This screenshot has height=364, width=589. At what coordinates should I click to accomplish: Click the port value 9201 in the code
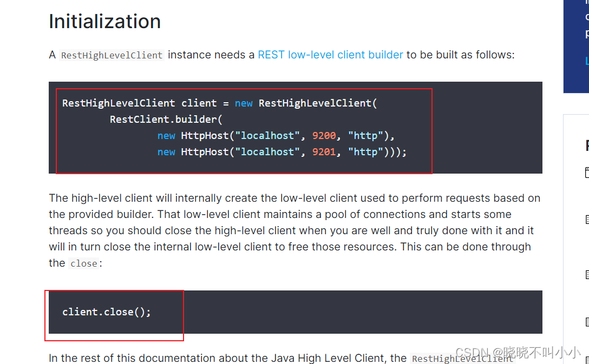click(324, 152)
